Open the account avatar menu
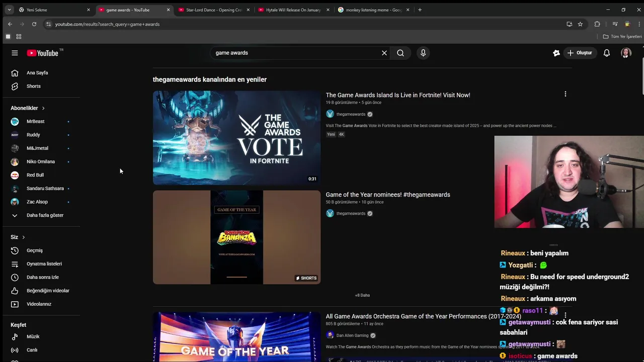This screenshot has height=362, width=644. click(x=626, y=53)
